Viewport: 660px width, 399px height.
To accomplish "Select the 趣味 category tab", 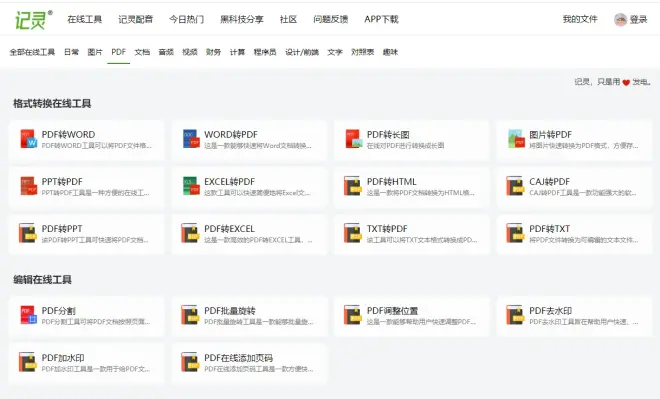I will coord(390,52).
